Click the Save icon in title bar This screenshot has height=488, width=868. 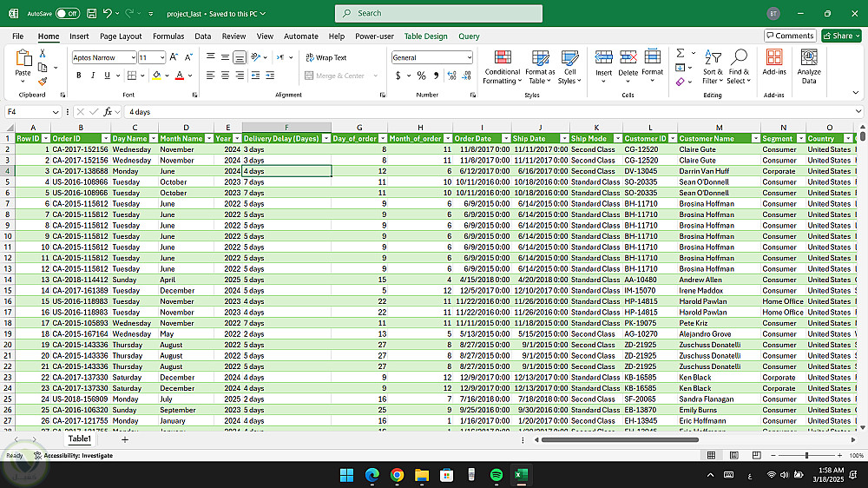[92, 13]
